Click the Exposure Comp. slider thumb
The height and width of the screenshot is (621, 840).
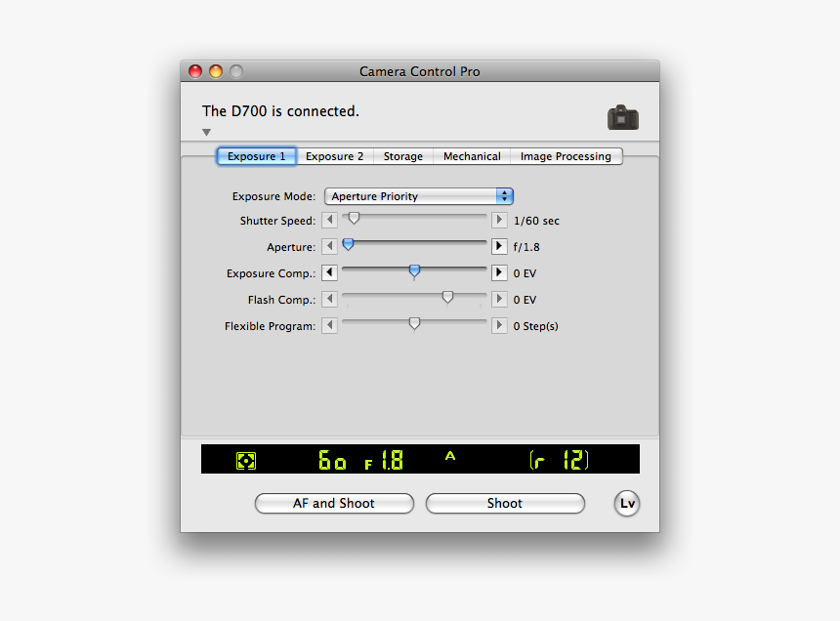(x=414, y=270)
